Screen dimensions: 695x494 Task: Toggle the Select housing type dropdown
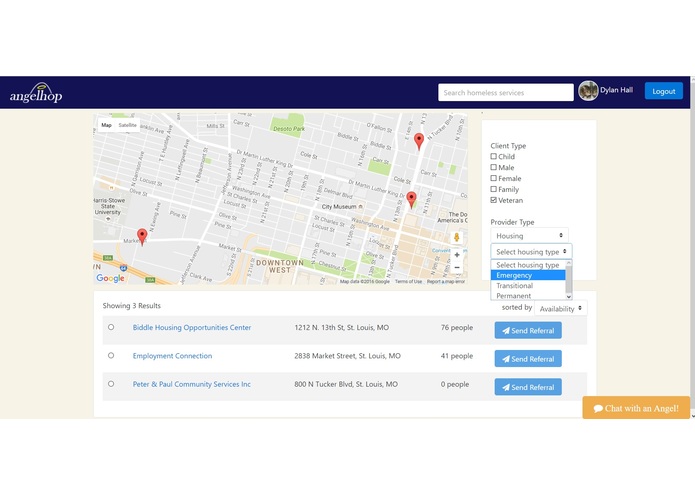click(531, 252)
